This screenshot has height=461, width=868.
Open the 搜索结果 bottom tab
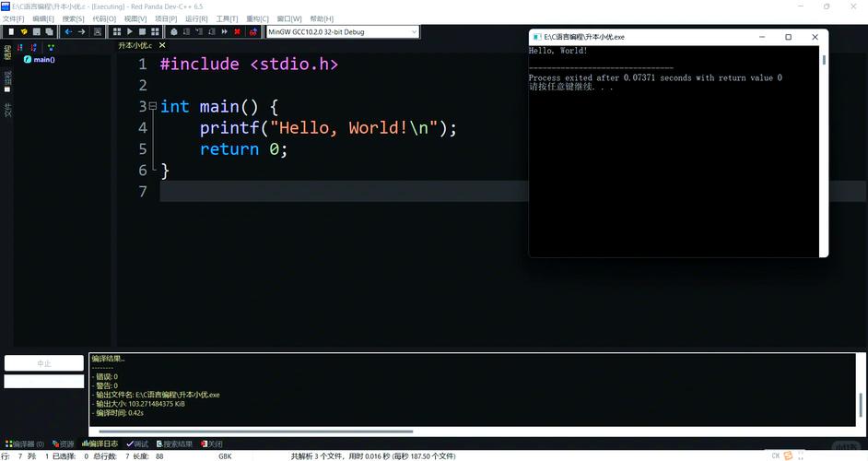pos(174,443)
